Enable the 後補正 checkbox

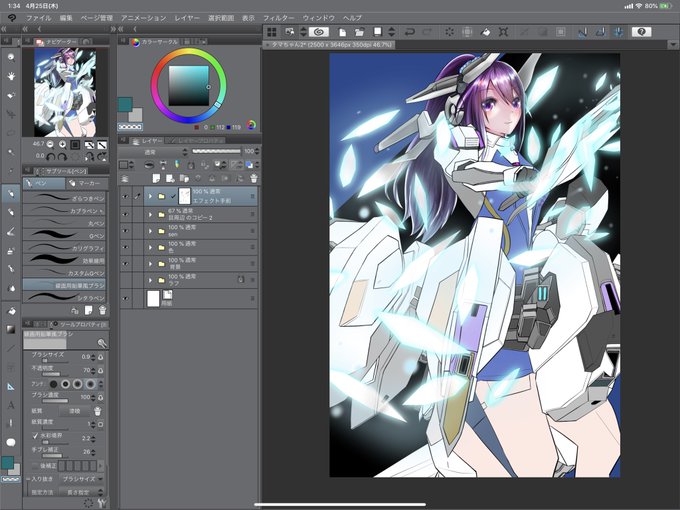pos(35,466)
